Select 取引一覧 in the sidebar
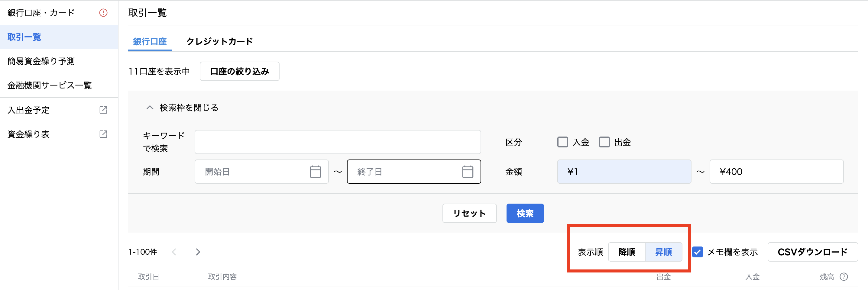The width and height of the screenshot is (868, 290). [x=59, y=37]
